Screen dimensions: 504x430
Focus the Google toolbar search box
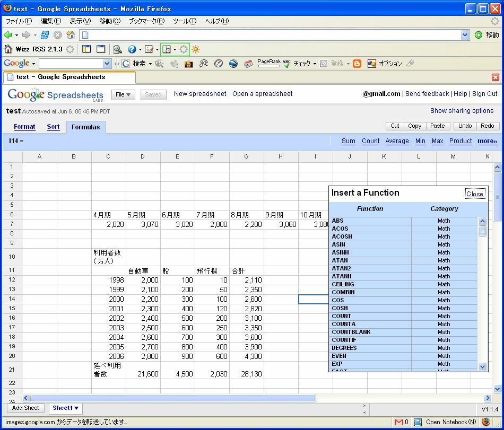[71, 64]
